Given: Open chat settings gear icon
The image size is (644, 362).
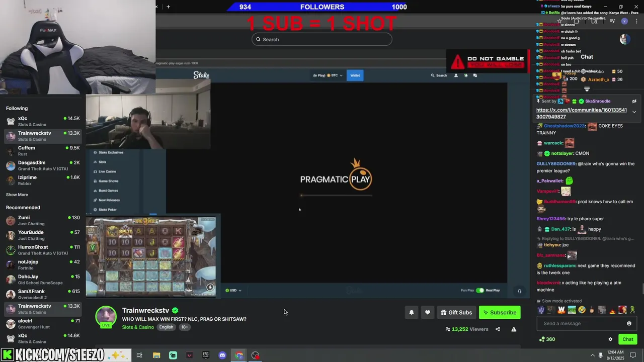Looking at the screenshot, I should point(610,339).
